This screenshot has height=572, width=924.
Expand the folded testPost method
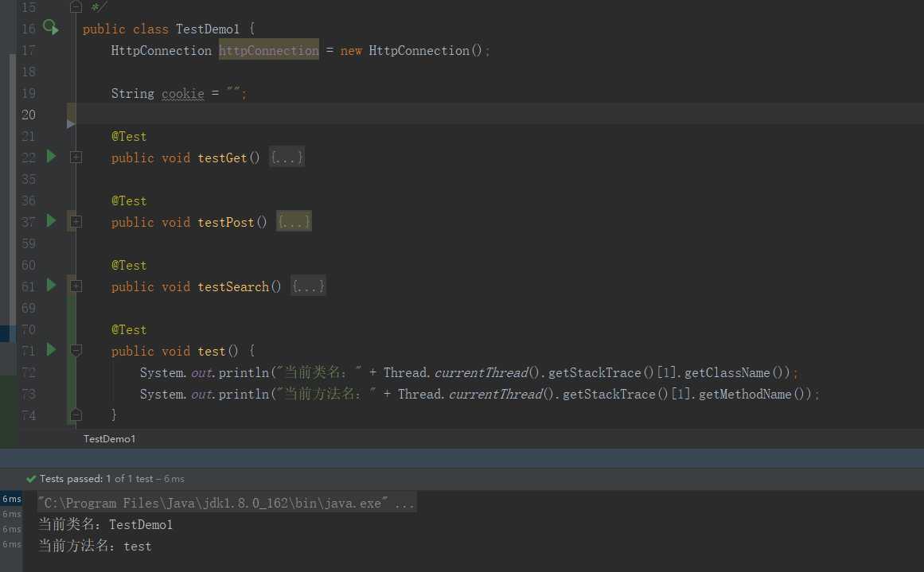76,222
